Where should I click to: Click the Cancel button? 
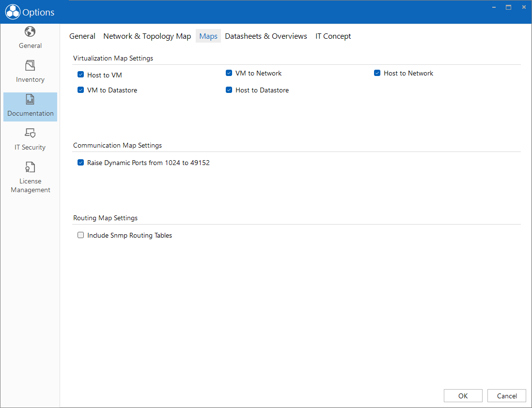[507, 396]
